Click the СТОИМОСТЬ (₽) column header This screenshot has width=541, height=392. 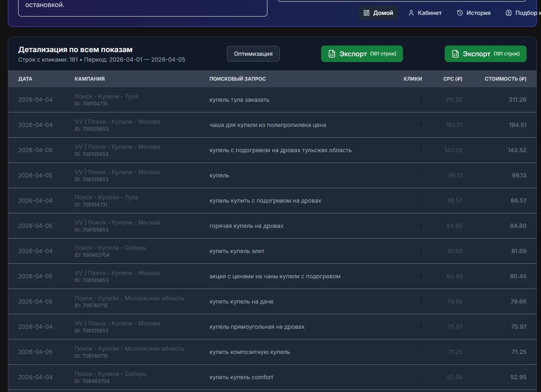pyautogui.click(x=505, y=79)
